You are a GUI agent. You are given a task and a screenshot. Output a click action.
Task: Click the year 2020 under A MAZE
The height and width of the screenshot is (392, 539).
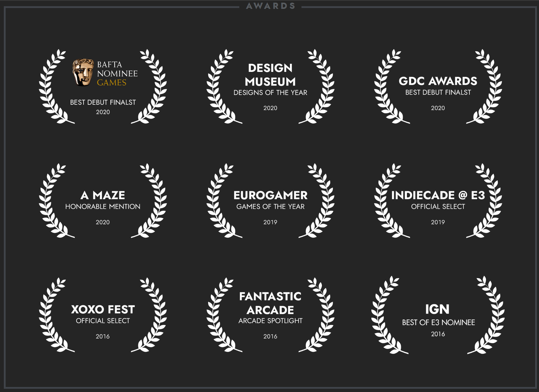pyautogui.click(x=103, y=222)
